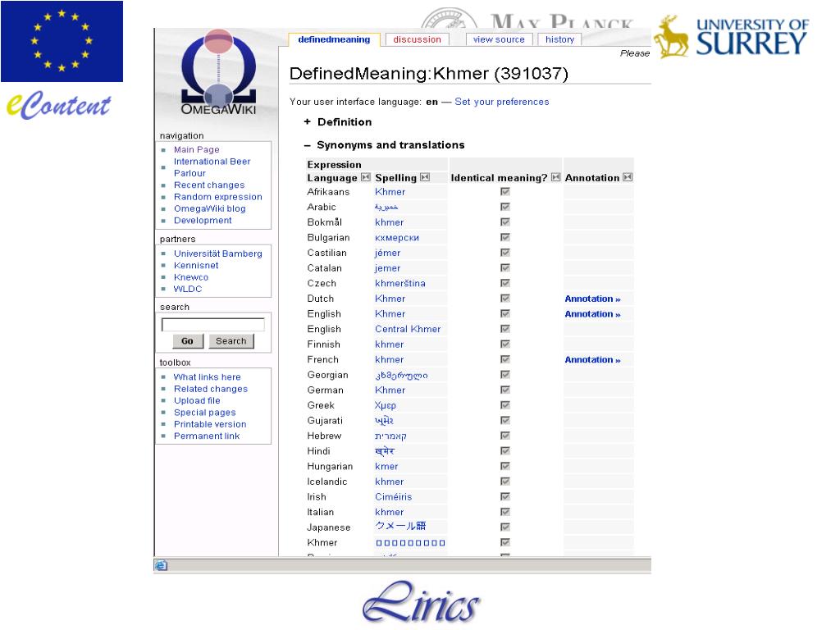
Task: Click the Annotation column sort icon
Action: pyautogui.click(x=628, y=177)
